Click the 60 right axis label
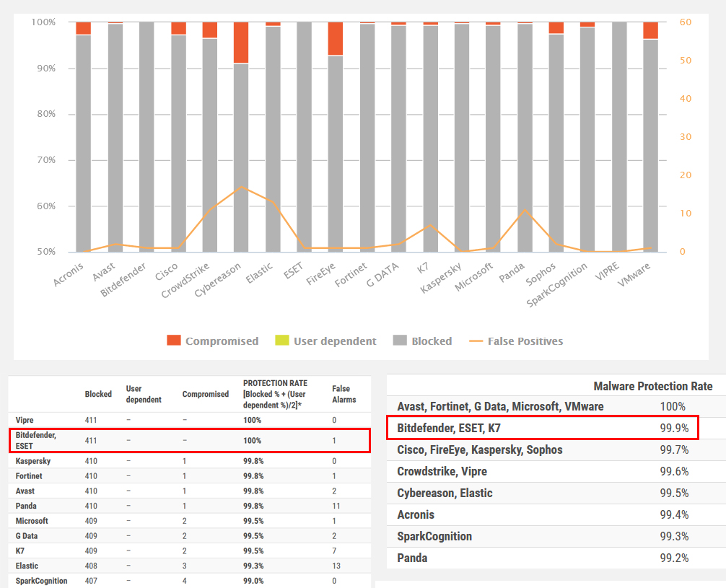 click(x=686, y=22)
